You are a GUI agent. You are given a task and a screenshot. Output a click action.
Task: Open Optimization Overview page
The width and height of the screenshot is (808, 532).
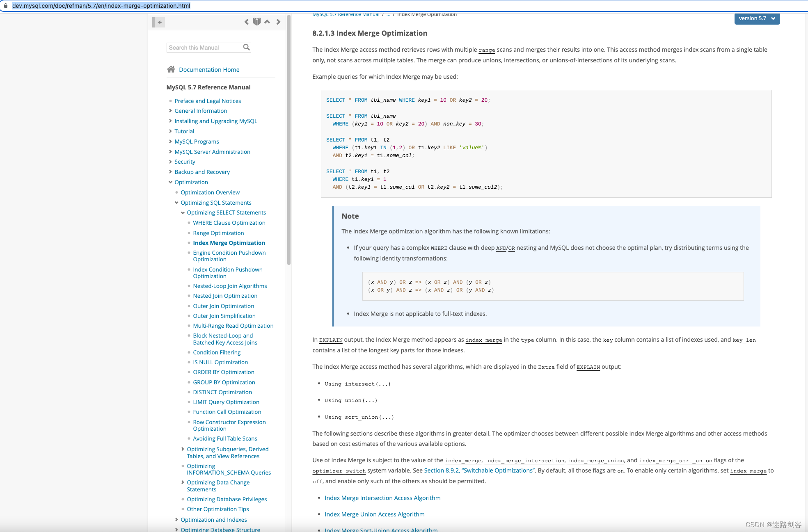210,192
